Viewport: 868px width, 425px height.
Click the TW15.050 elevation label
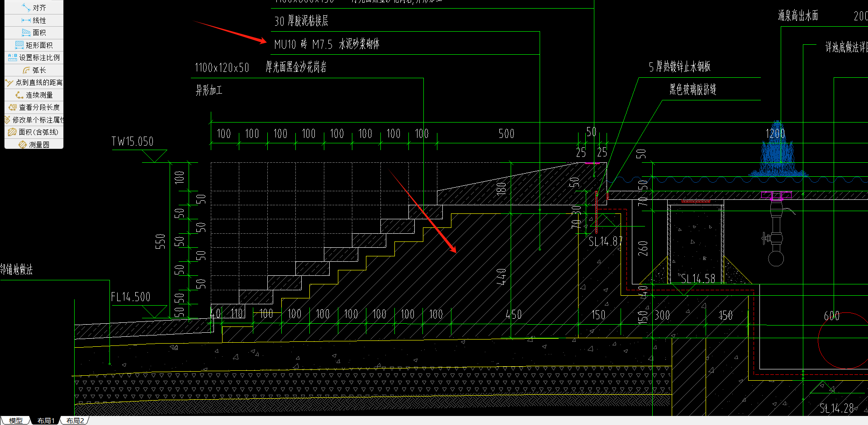pyautogui.click(x=133, y=142)
